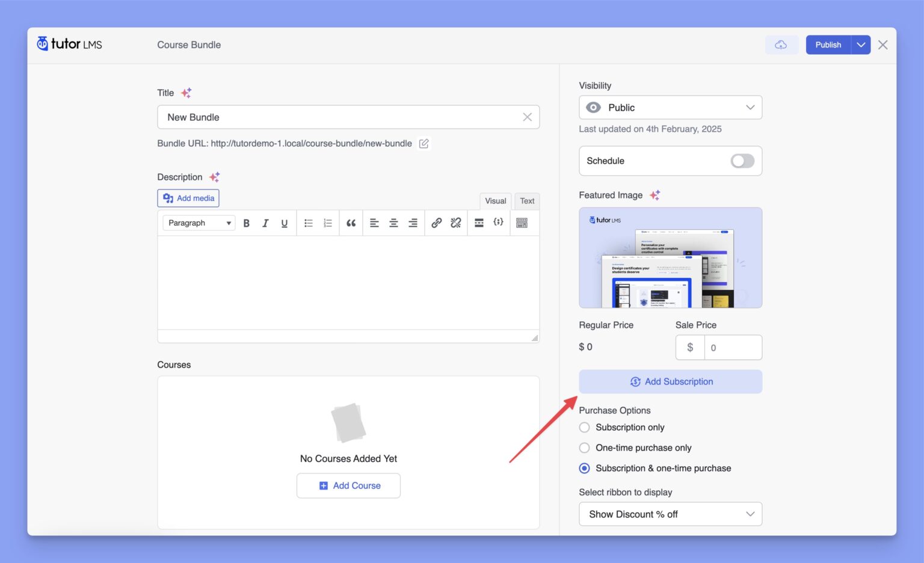
Task: Click the Bold formatting icon
Action: click(246, 223)
